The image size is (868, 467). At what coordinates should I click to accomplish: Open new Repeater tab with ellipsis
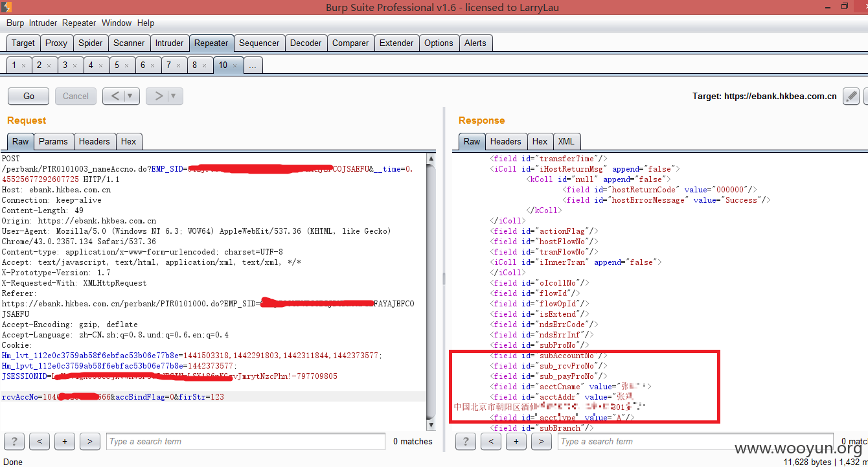click(253, 65)
